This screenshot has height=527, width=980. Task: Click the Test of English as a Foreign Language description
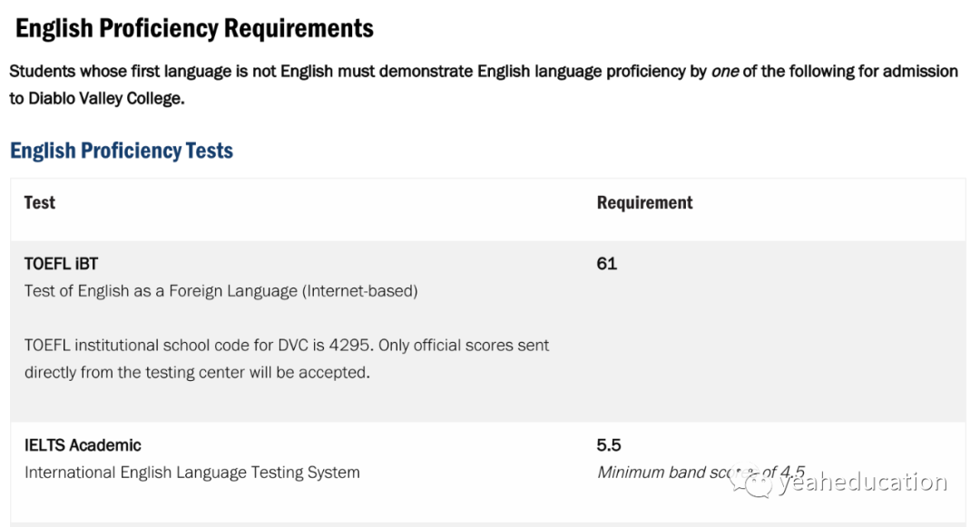pyautogui.click(x=220, y=291)
